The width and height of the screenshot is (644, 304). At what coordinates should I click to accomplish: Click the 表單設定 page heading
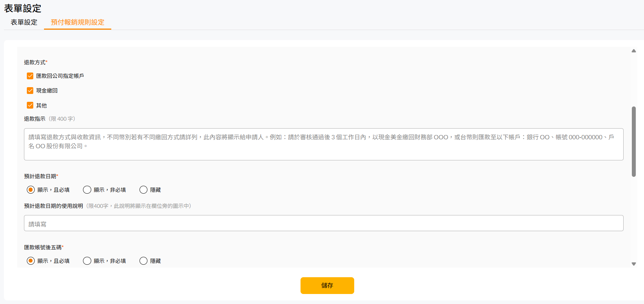(23, 8)
